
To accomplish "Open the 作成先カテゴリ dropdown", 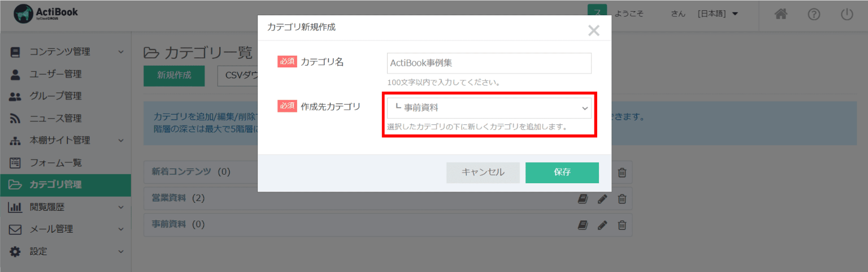I will tap(489, 108).
